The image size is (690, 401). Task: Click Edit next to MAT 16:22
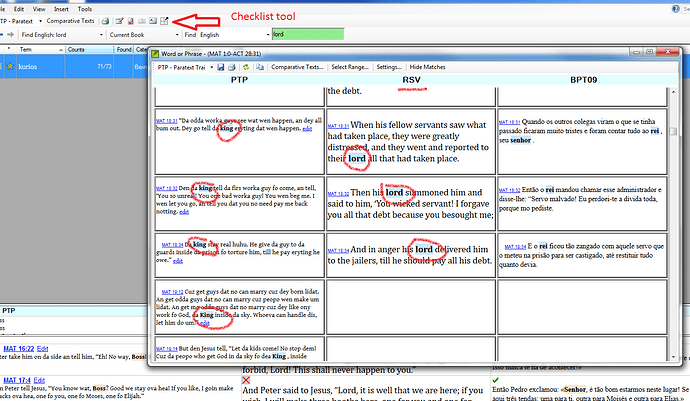click(42, 349)
